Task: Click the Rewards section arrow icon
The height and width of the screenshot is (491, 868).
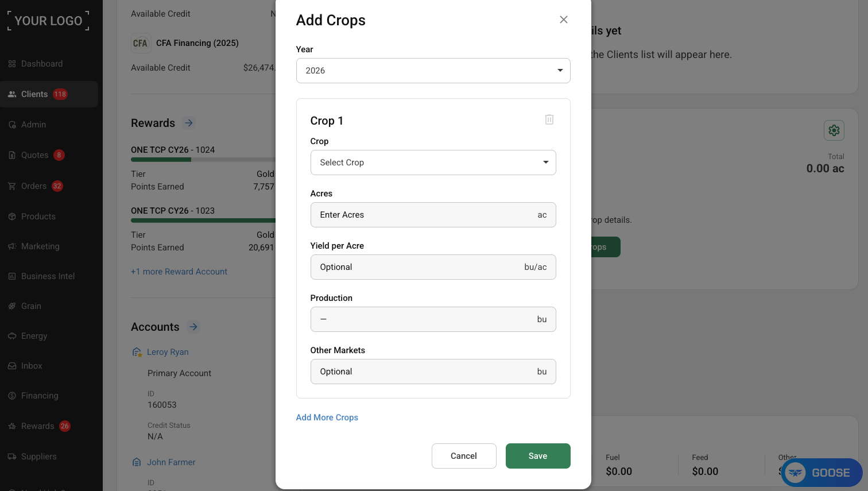Action: 189,123
